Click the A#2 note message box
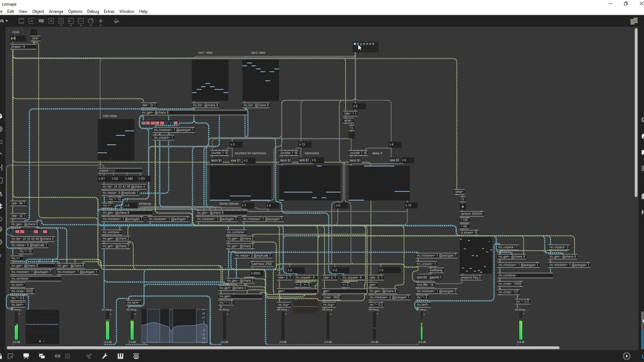The height and width of the screenshot is (362, 644). 129,178
